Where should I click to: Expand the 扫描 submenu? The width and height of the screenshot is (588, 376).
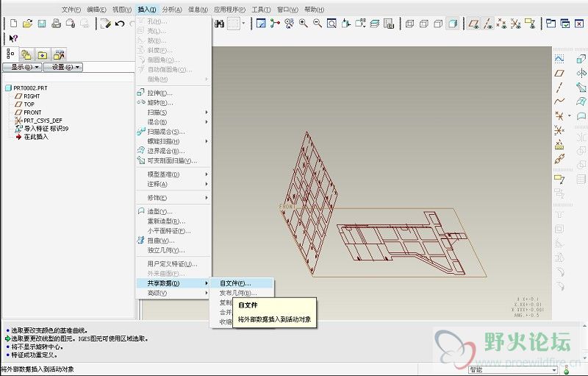173,112
